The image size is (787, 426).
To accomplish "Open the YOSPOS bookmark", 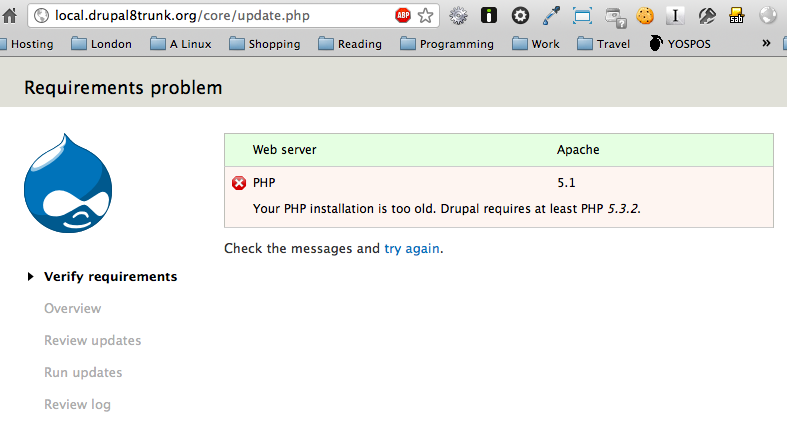I will [x=680, y=44].
